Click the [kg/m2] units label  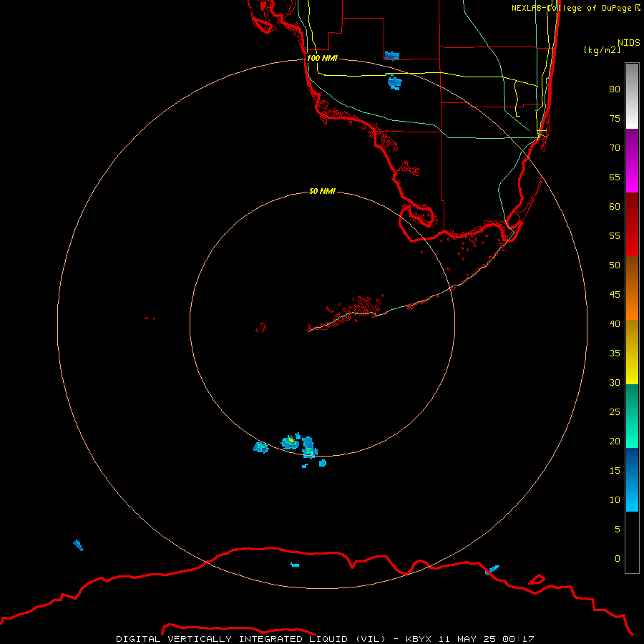click(602, 50)
